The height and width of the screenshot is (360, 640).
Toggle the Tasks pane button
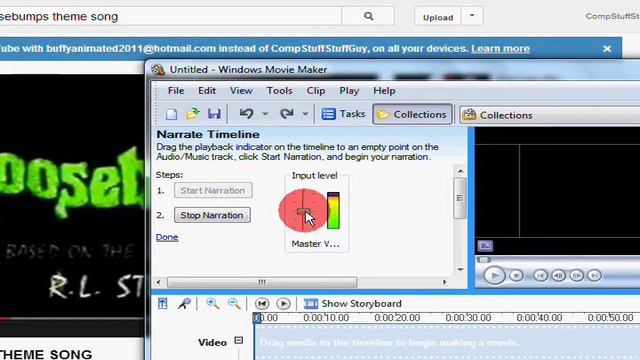coord(343,114)
